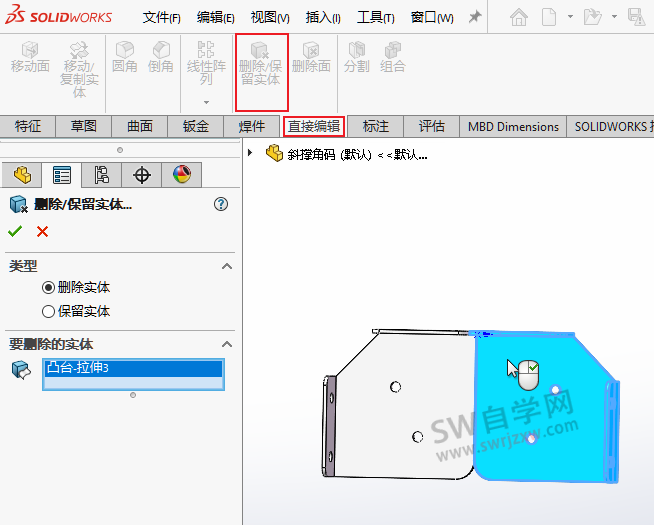Select the 保留实体 radio option
Viewport: 654px width, 525px height.
point(76,311)
